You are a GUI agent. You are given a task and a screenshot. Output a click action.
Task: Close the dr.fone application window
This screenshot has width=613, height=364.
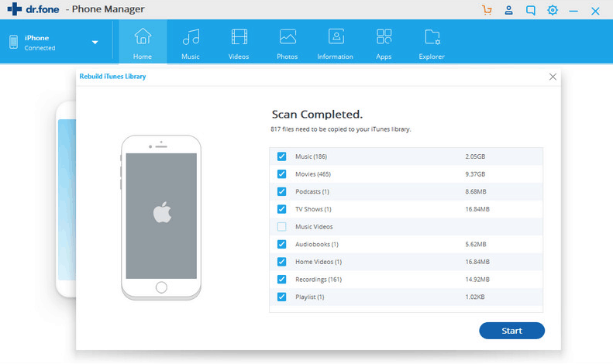click(595, 11)
